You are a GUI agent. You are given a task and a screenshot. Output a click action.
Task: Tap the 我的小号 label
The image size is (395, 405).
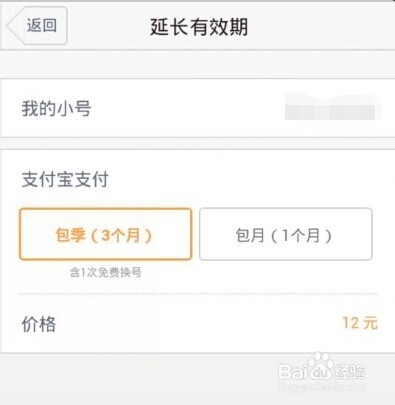(x=57, y=109)
